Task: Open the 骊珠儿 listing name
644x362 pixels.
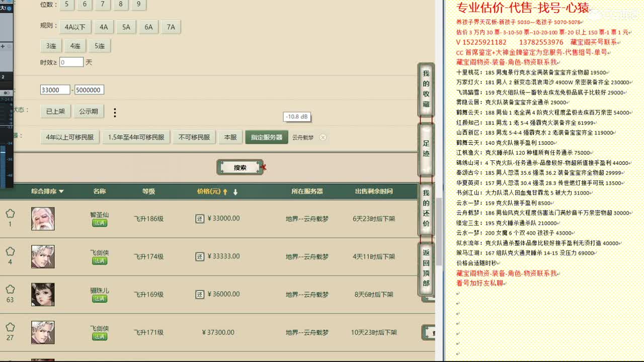Action: coord(100,291)
